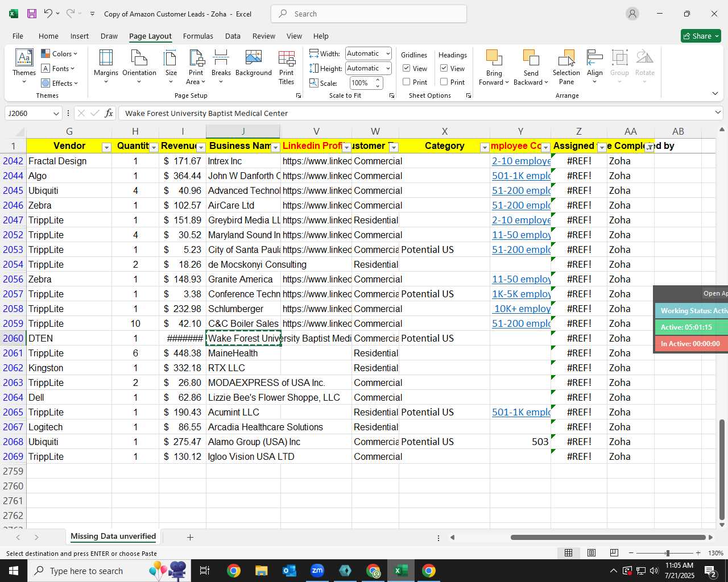
Task: Switch to the Home ribbon tab
Action: tap(48, 36)
